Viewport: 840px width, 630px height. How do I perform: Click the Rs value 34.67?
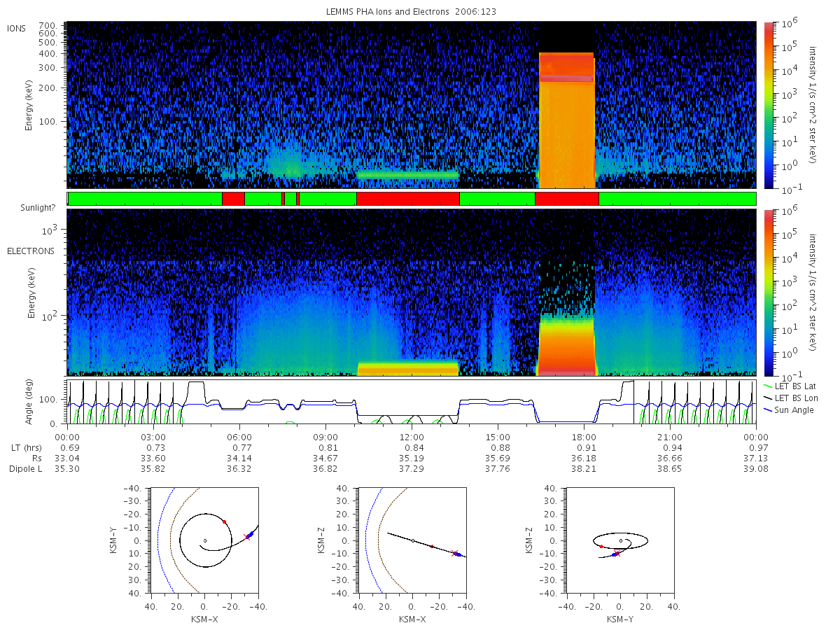click(x=325, y=458)
